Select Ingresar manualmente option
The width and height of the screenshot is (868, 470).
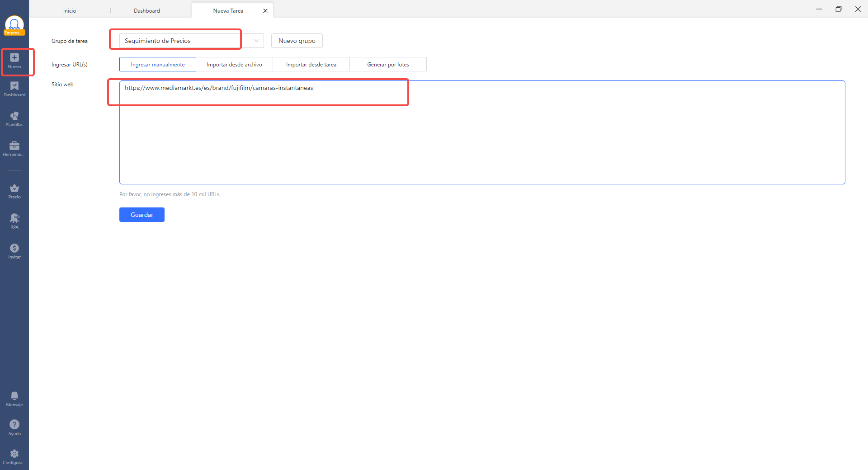point(158,65)
